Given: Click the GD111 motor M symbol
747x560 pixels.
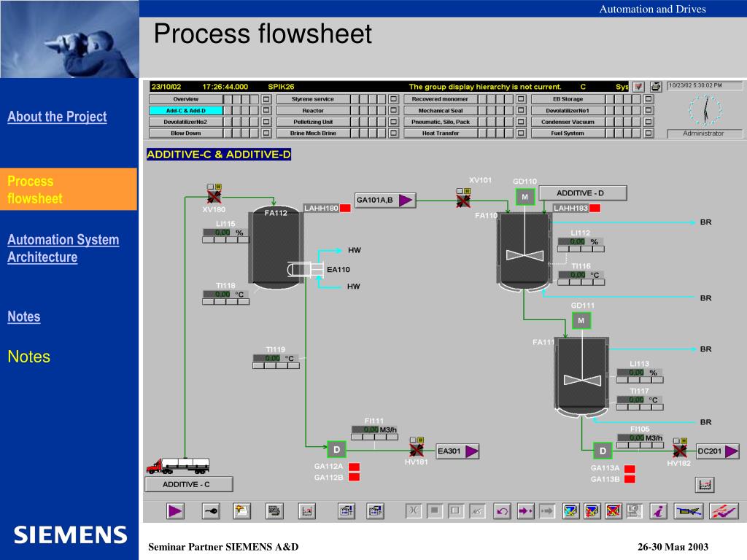Looking at the screenshot, I should tap(581, 321).
